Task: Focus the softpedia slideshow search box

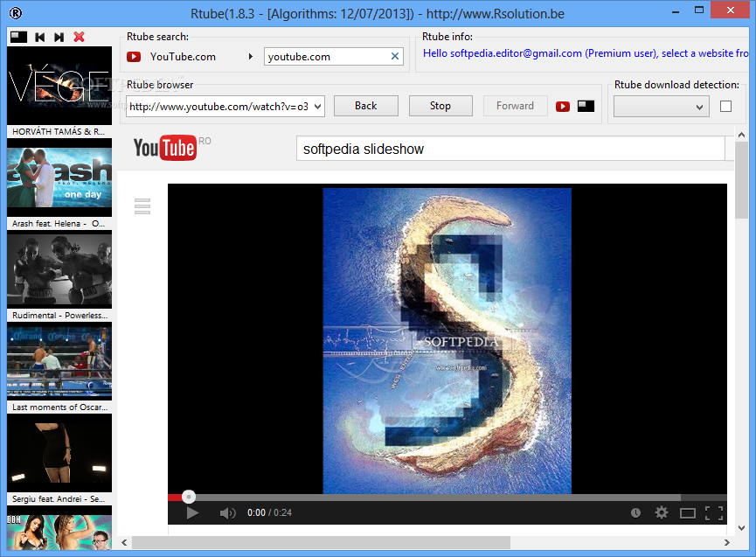Action: [510, 149]
